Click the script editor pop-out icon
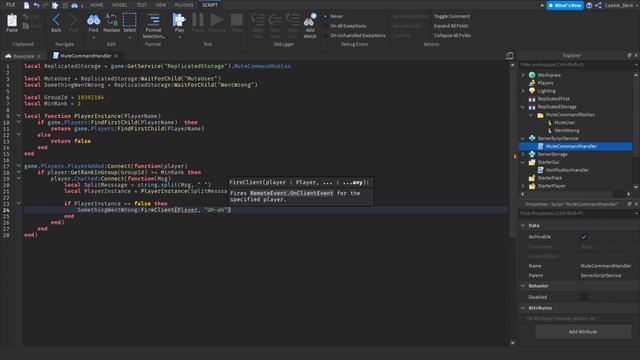640x360 pixels. [x=509, y=56]
